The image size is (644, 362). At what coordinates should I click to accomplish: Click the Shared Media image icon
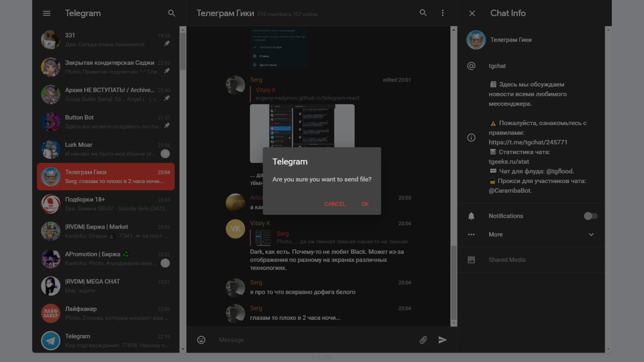pyautogui.click(x=471, y=260)
